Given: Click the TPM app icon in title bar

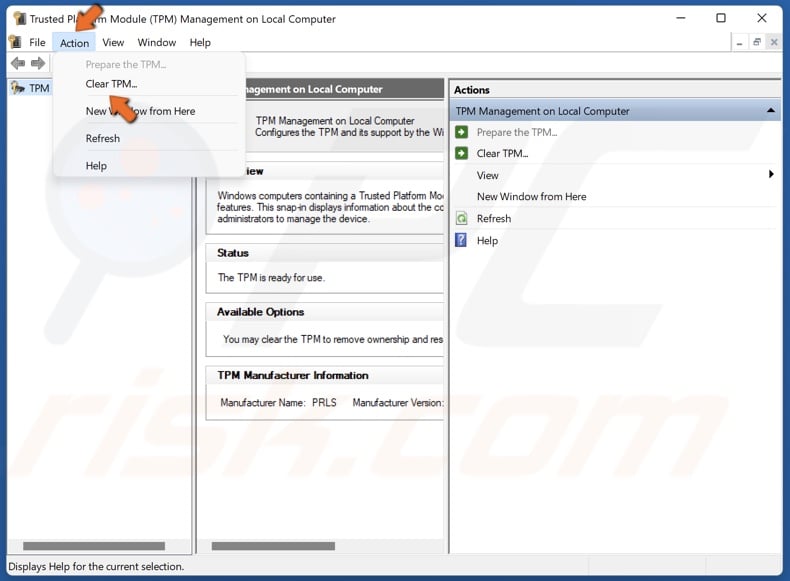Looking at the screenshot, I should [x=20, y=19].
